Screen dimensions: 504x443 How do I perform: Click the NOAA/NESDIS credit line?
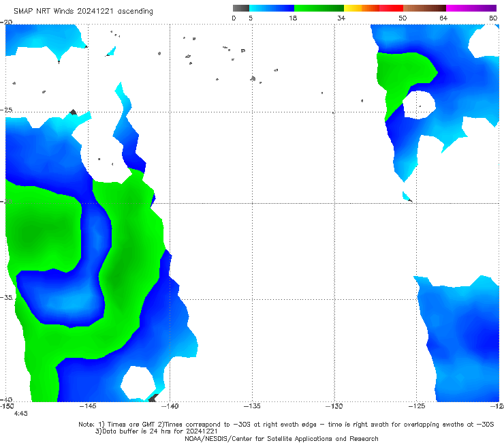(x=281, y=438)
